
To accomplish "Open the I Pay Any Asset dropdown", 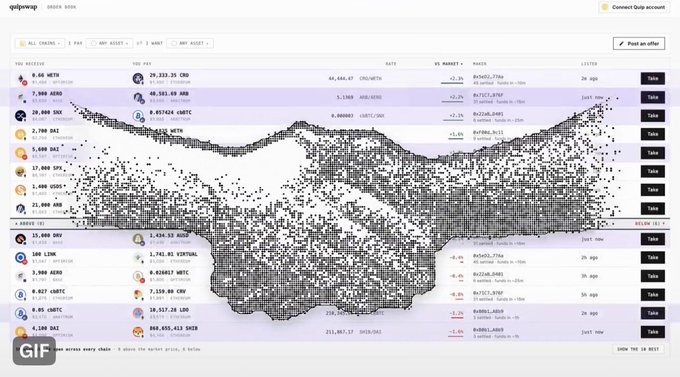I will [x=109, y=43].
